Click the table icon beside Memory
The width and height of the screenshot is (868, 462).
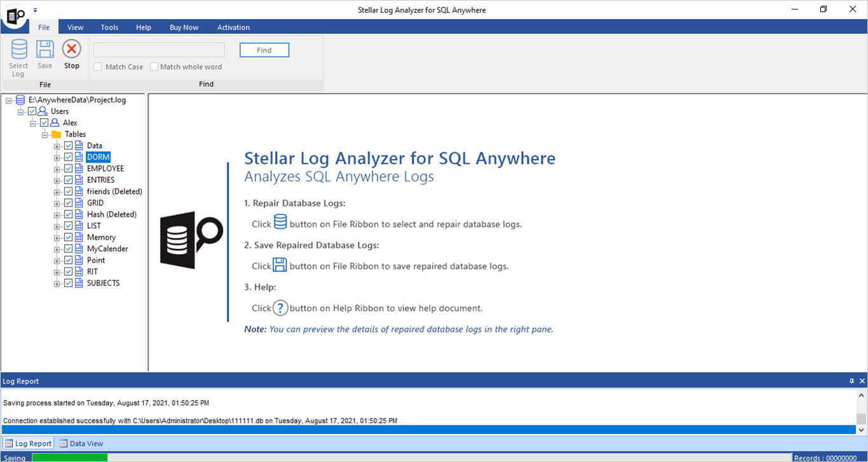pos(79,237)
